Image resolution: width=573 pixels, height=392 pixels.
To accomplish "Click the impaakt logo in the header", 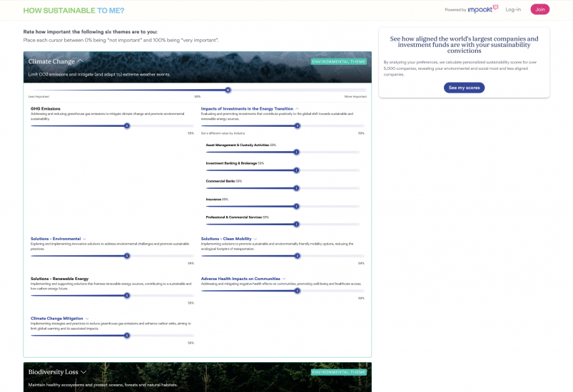I will (x=482, y=9).
